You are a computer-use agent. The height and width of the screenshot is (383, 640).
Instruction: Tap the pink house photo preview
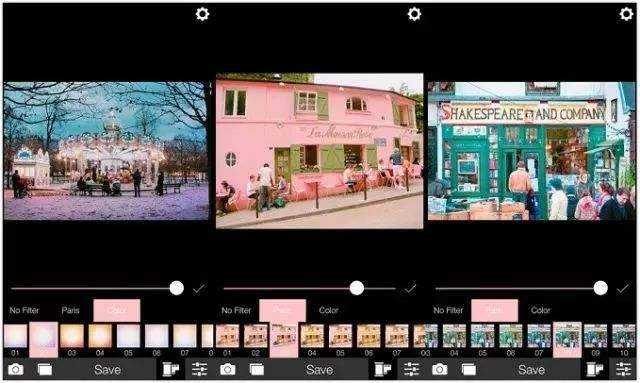(x=320, y=151)
